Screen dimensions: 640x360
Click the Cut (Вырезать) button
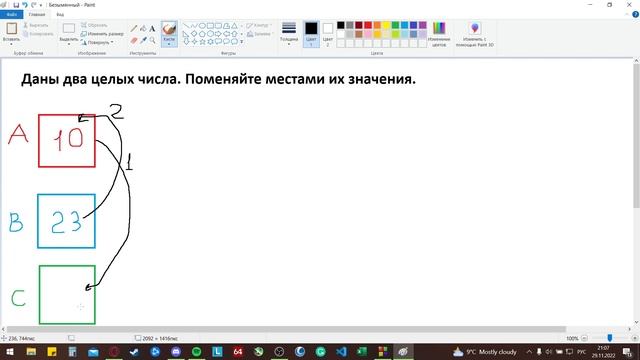click(36, 25)
